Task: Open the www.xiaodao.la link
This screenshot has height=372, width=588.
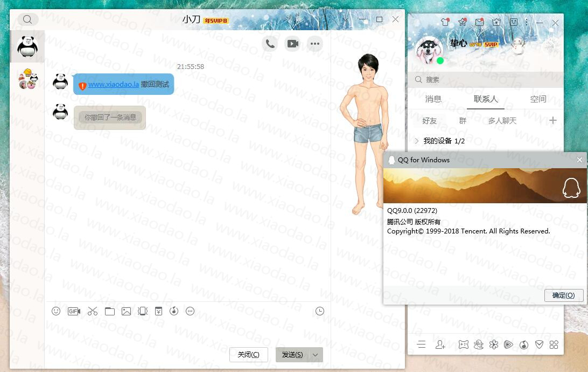Action: coord(114,84)
